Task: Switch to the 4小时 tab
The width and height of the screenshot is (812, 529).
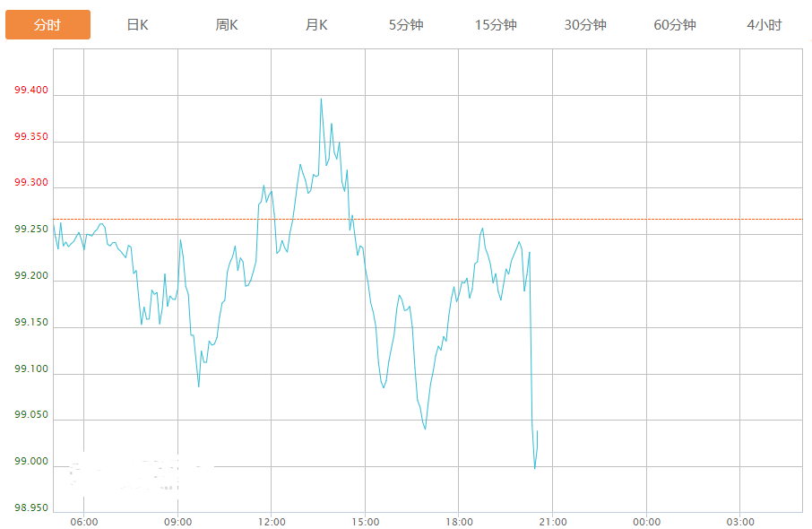Action: pyautogui.click(x=764, y=25)
